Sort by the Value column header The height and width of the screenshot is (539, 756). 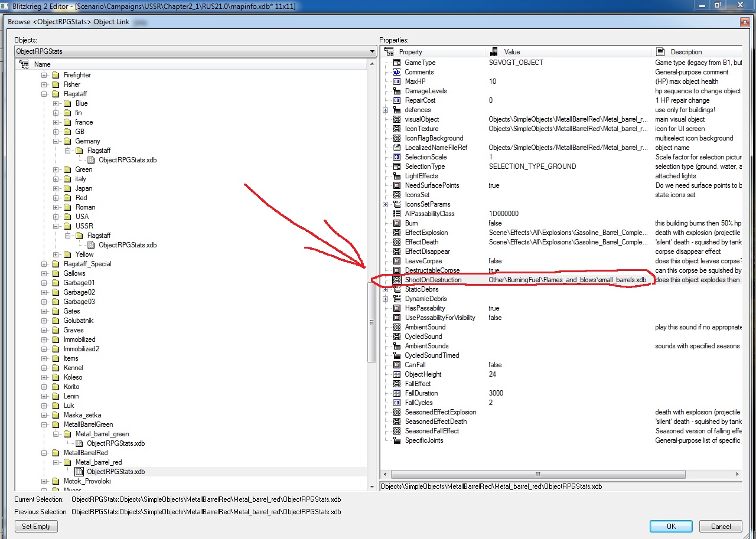pyautogui.click(x=569, y=52)
